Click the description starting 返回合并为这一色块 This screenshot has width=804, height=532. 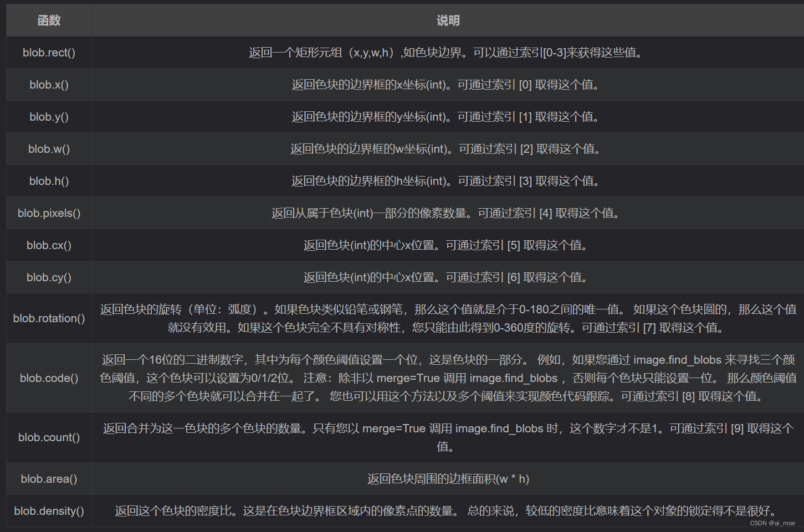pos(448,437)
